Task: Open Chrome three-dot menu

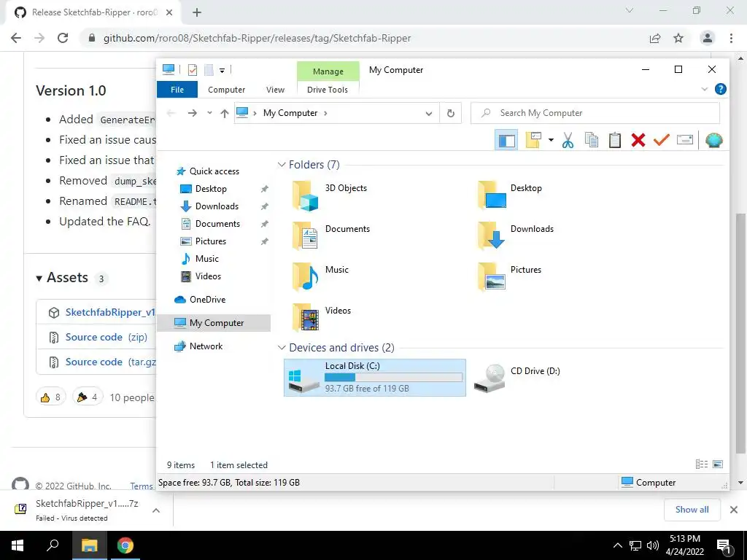Action: [x=731, y=38]
